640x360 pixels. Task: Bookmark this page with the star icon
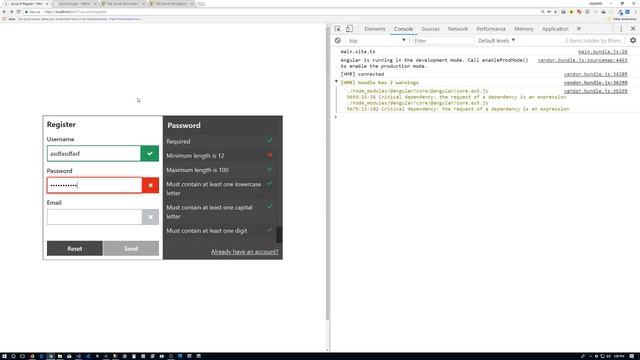556,12
